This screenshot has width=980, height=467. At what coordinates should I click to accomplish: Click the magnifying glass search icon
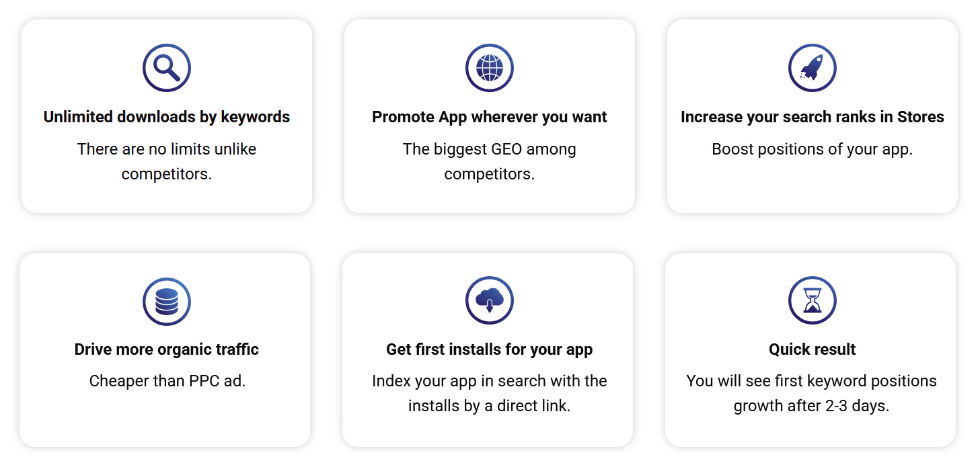pyautogui.click(x=166, y=68)
